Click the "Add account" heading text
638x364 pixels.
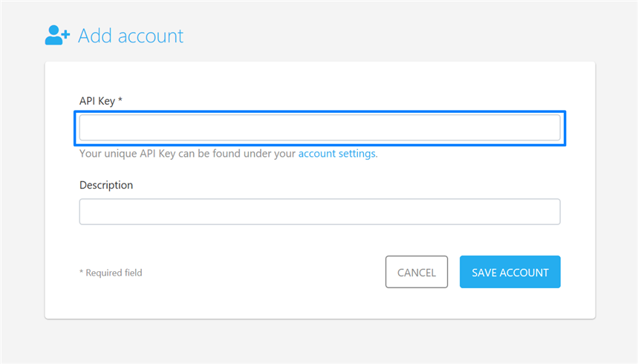(x=131, y=36)
